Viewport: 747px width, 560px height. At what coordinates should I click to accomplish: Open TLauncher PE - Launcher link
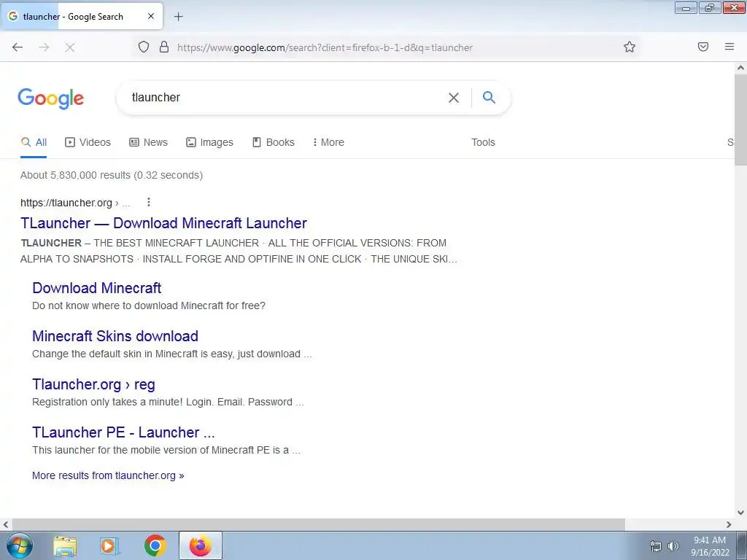click(123, 432)
